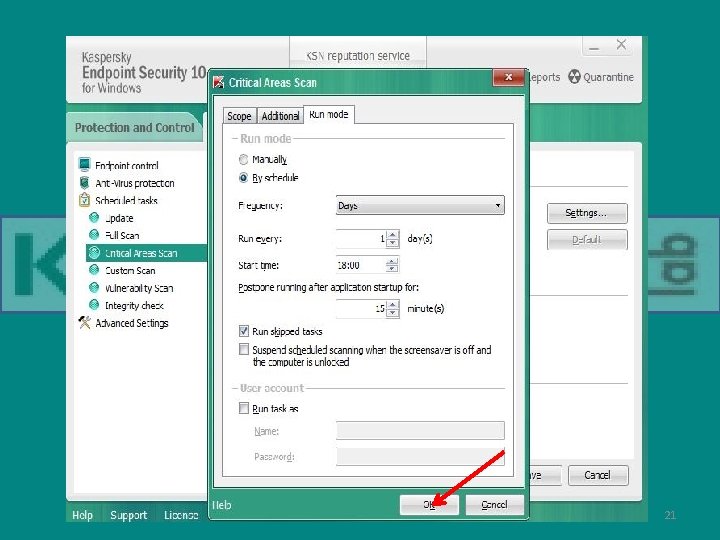Check the Run task as checkbox
The width and height of the screenshot is (720, 540).
tap(244, 408)
